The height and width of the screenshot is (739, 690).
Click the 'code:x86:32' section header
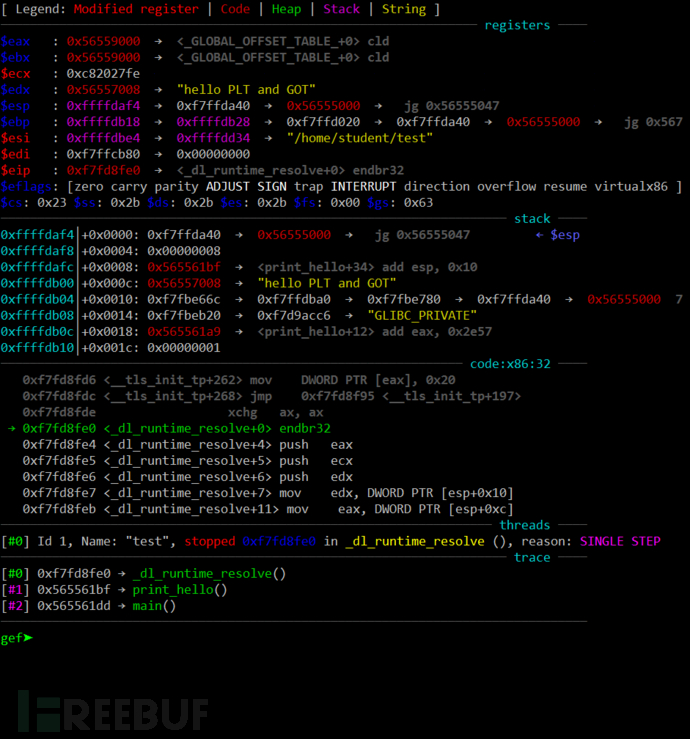point(510,364)
